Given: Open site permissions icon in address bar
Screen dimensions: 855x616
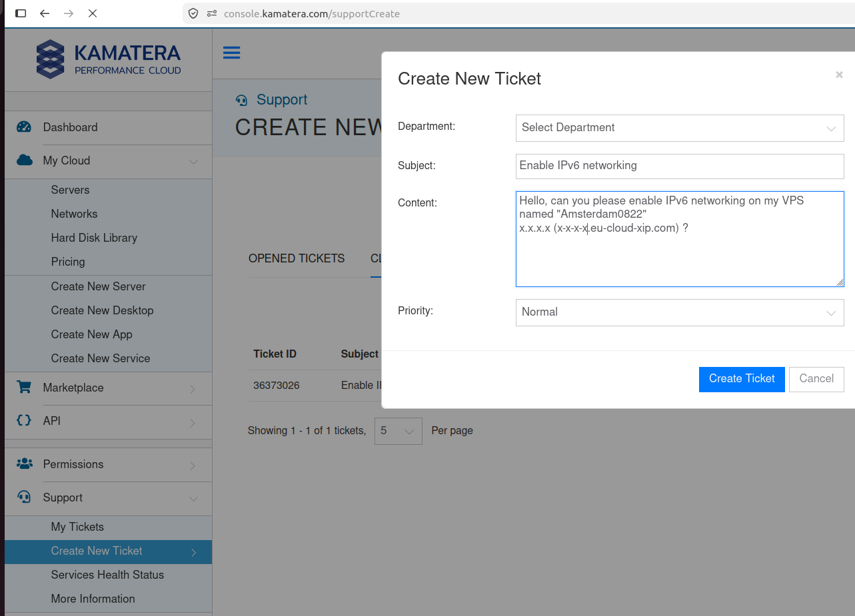Looking at the screenshot, I should click(x=212, y=13).
